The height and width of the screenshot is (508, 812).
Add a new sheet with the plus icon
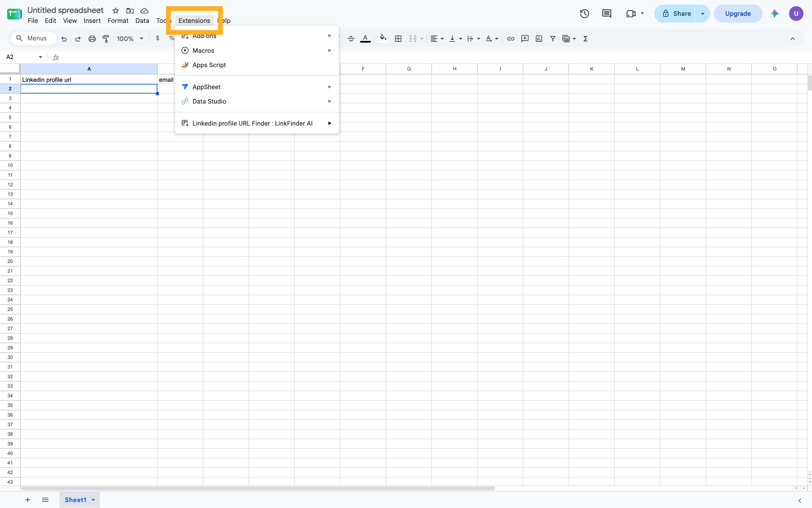tap(28, 500)
